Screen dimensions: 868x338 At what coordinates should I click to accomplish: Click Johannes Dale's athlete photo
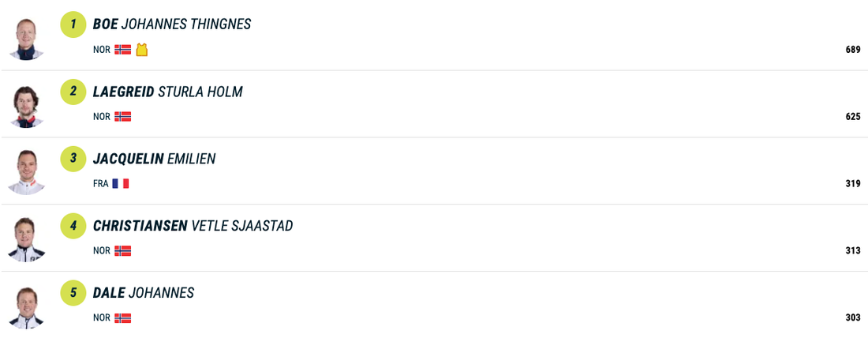pyautogui.click(x=26, y=306)
